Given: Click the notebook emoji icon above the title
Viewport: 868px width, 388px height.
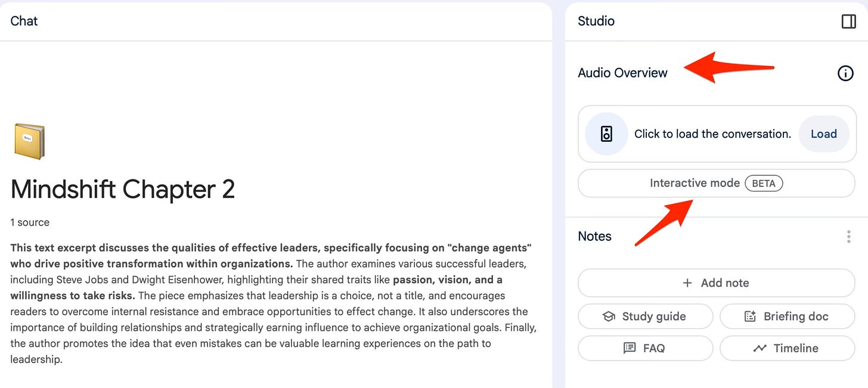Looking at the screenshot, I should 29,141.
